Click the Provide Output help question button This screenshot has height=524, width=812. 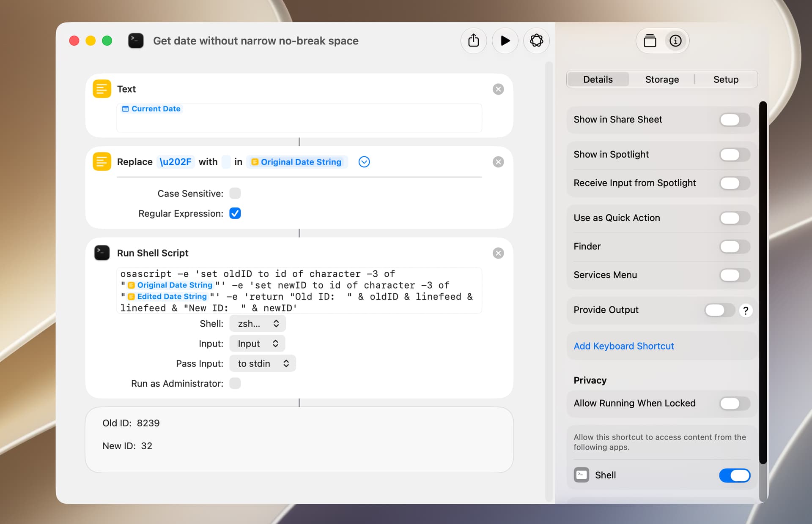point(746,311)
